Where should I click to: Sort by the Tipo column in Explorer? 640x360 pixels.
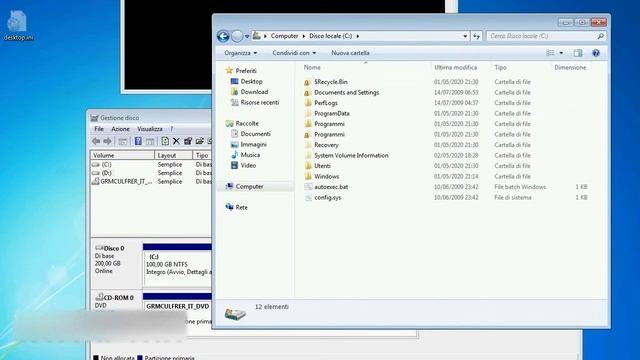point(500,67)
